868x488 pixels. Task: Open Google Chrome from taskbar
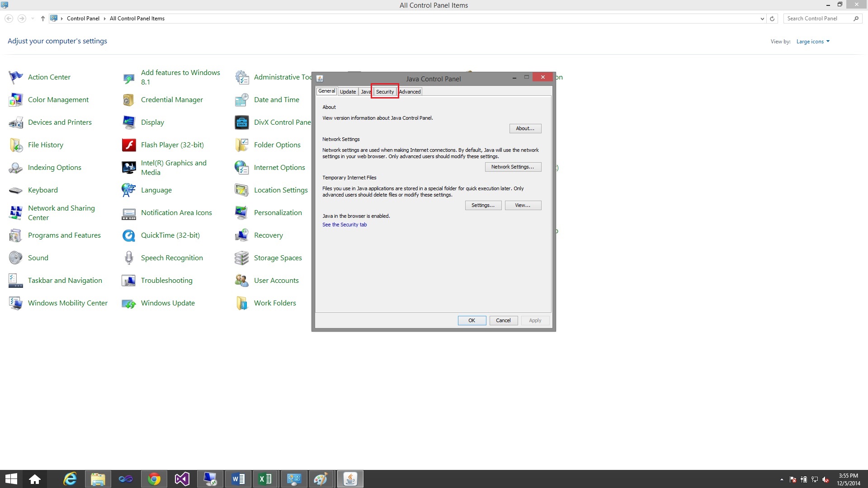(154, 479)
